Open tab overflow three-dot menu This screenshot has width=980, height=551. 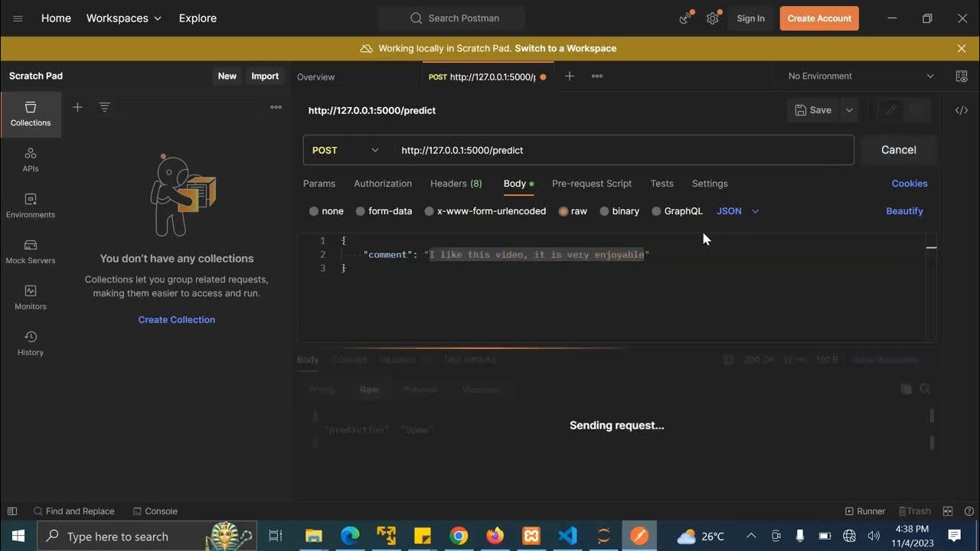[597, 76]
